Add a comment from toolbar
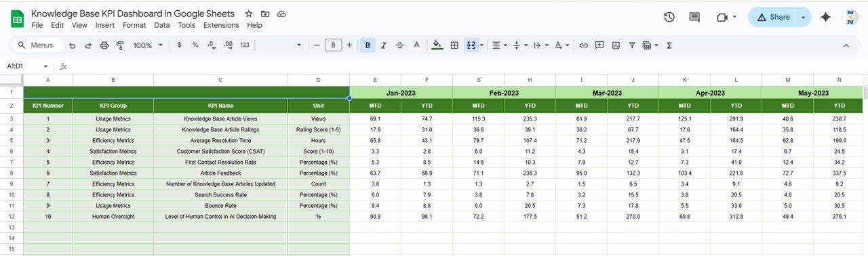The height and width of the screenshot is (256, 868). pyautogui.click(x=599, y=45)
